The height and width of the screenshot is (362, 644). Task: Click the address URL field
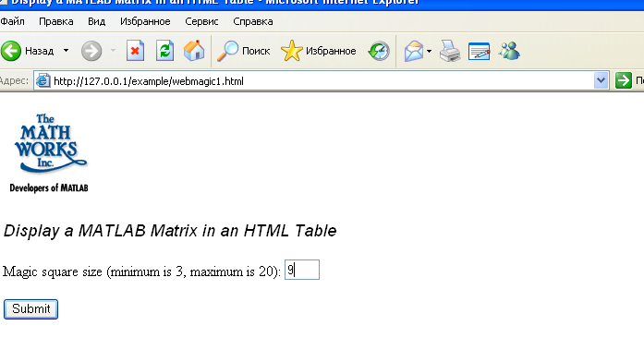point(321,81)
